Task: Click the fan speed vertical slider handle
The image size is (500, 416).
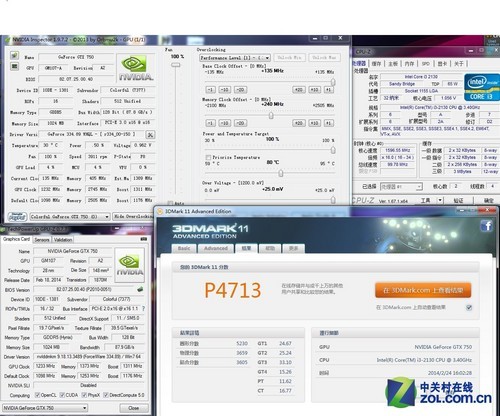Action: coord(176,64)
